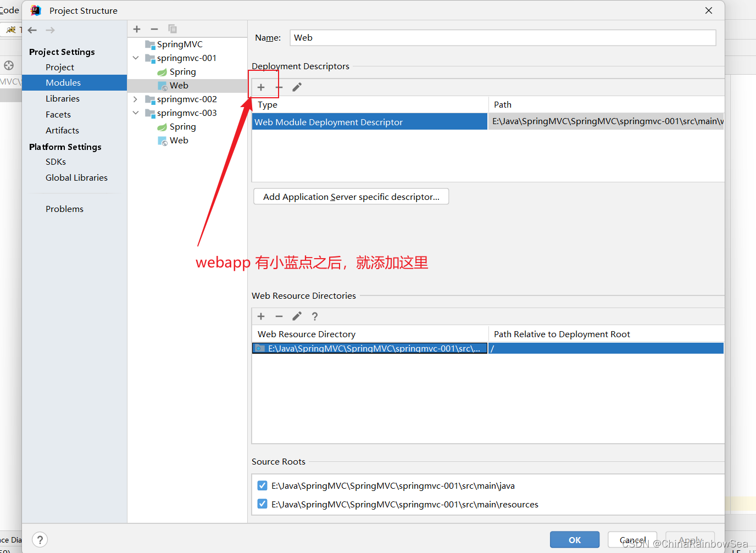
Task: Collapse the springmvc-003 module node
Action: click(x=136, y=113)
